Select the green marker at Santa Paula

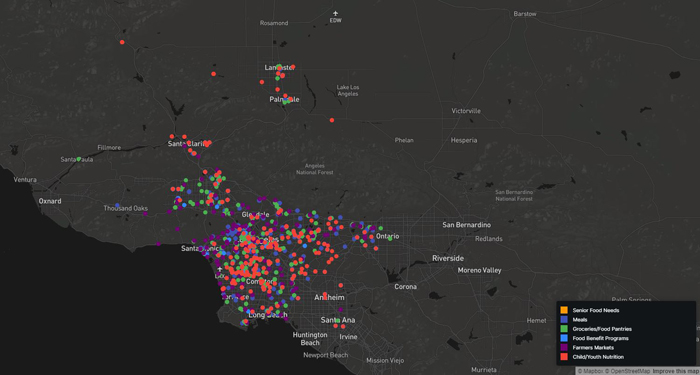tap(79, 159)
